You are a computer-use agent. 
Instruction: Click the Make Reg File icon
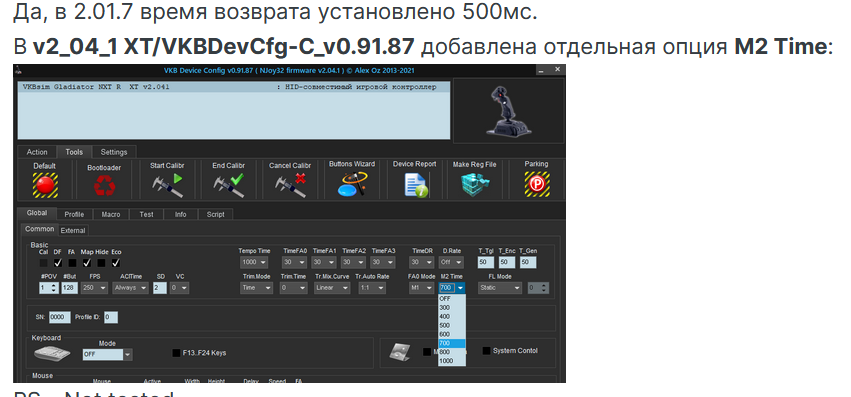tap(475, 185)
